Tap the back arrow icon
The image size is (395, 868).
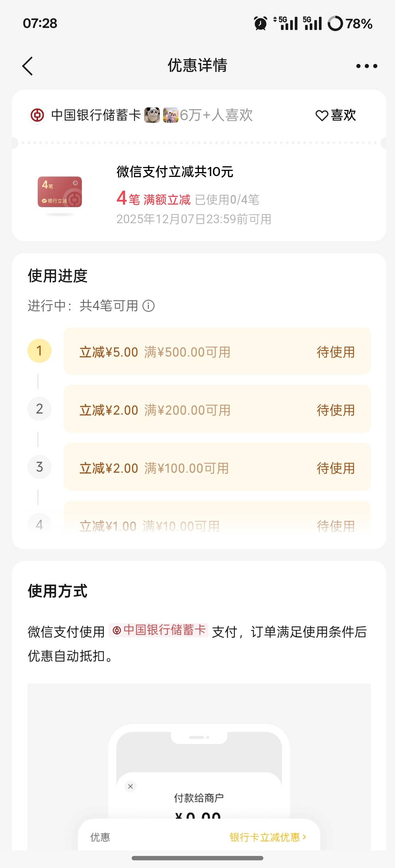[x=28, y=66]
